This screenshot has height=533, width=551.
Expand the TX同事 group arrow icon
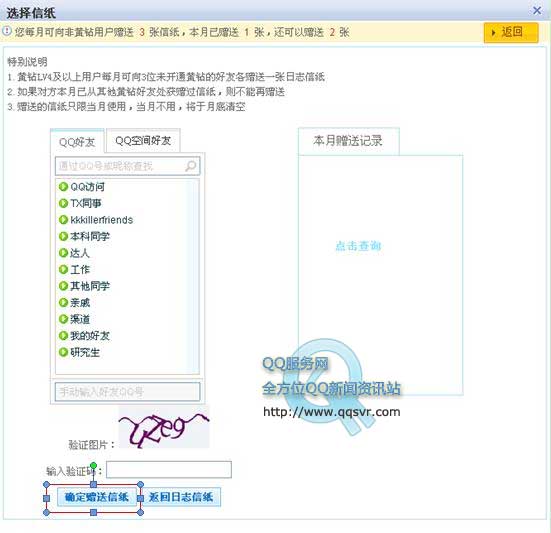[x=63, y=203]
